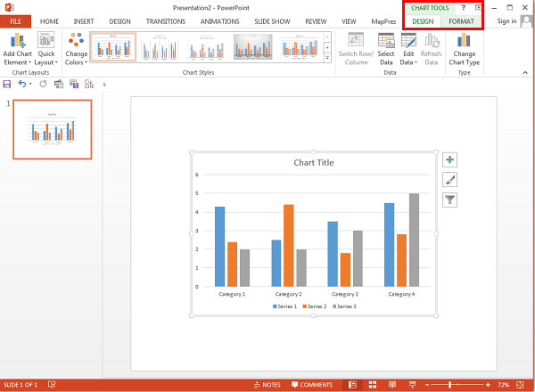Open the MapPrez tab
The width and height of the screenshot is (535, 392).
click(x=383, y=21)
